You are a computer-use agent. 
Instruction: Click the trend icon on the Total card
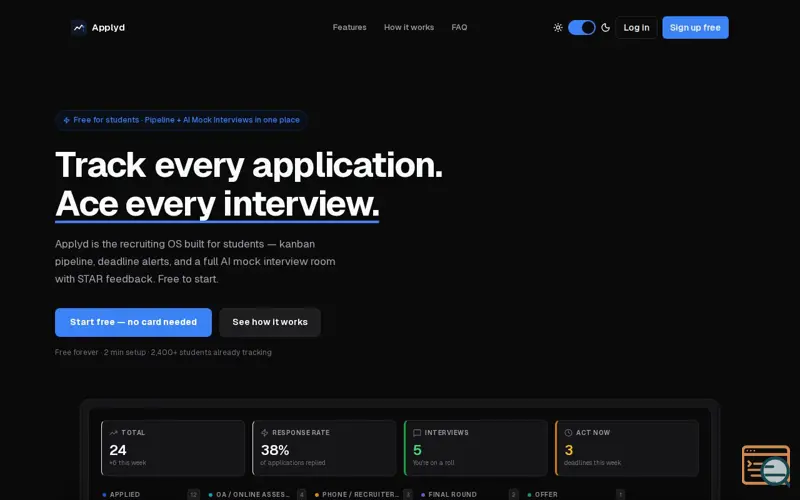pyautogui.click(x=113, y=433)
